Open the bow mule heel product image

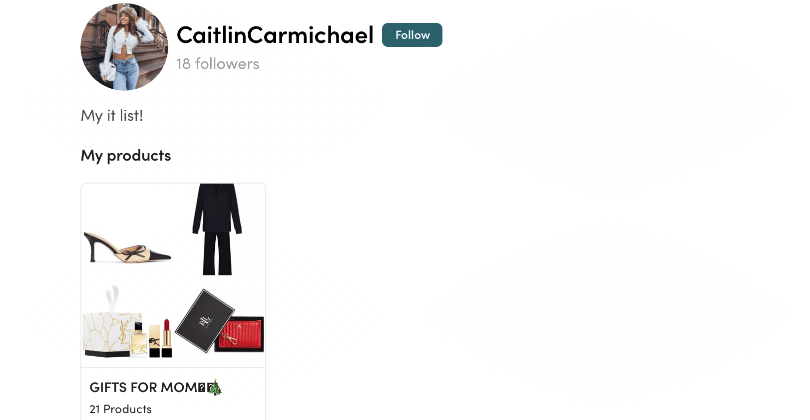coord(127,230)
